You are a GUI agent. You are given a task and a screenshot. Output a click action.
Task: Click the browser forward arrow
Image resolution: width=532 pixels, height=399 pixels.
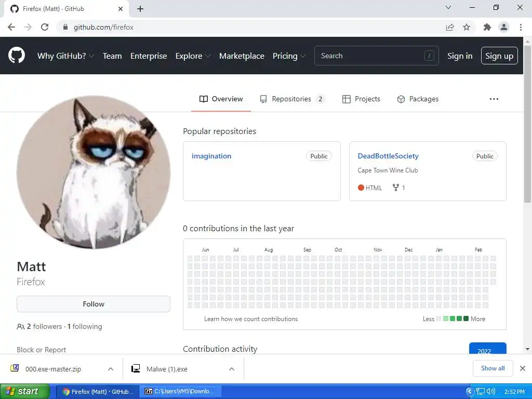point(28,27)
